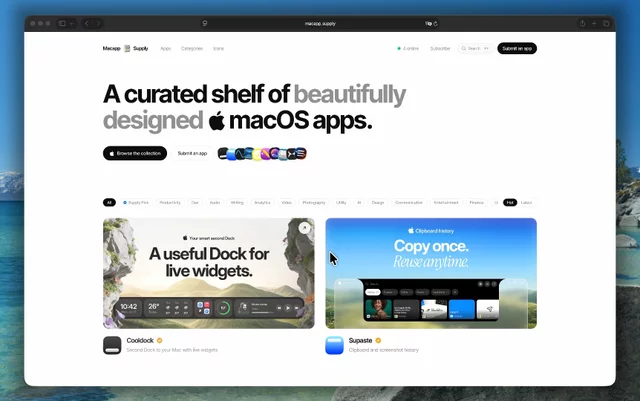The height and width of the screenshot is (401, 640).
Task: Click the arrow icon on Cooldock card
Action: pyautogui.click(x=304, y=228)
